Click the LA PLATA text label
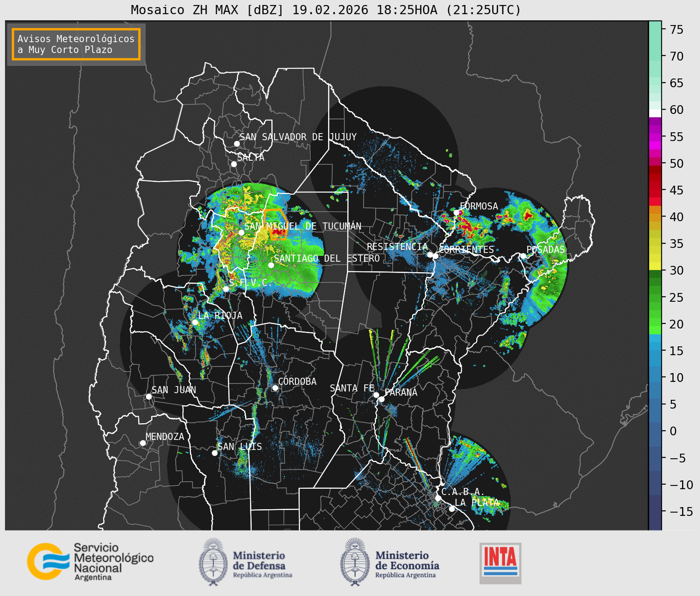 [477, 503]
